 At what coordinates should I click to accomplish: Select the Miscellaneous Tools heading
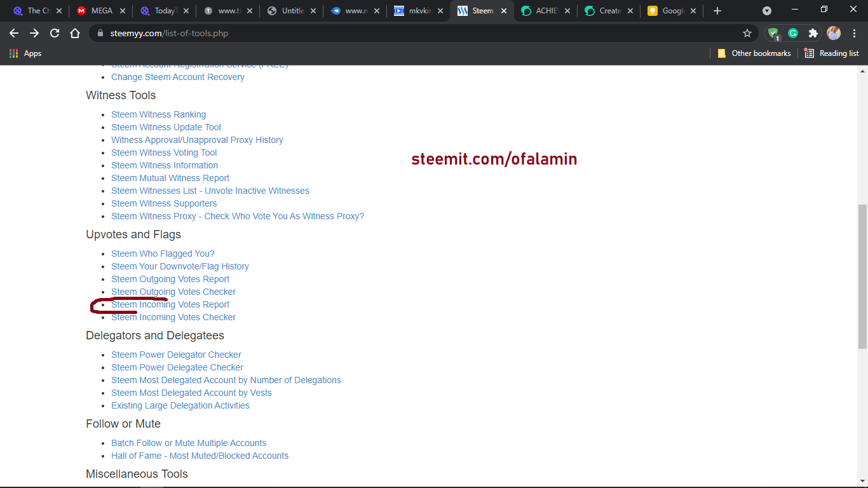[x=137, y=474]
